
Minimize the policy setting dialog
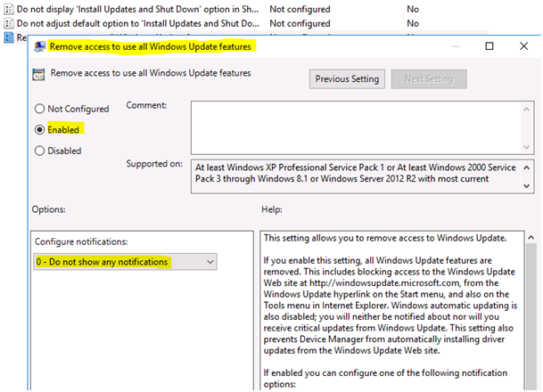click(456, 46)
